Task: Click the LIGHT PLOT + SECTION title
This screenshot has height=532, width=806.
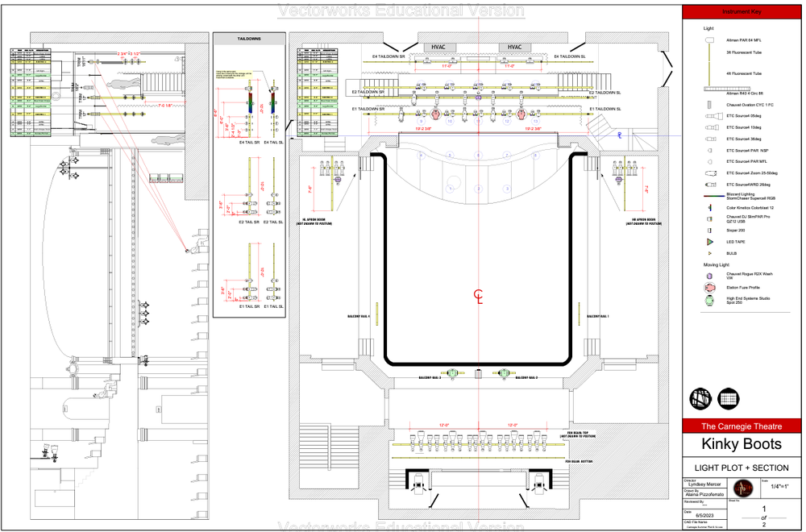Action: (x=742, y=468)
